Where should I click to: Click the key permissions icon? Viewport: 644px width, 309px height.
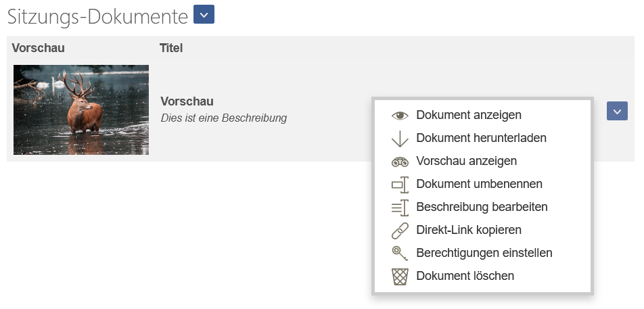click(x=400, y=253)
